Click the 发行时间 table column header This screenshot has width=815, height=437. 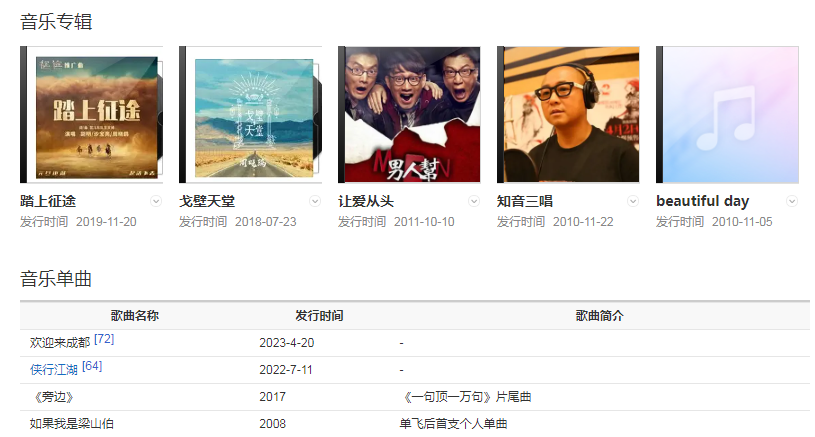319,315
